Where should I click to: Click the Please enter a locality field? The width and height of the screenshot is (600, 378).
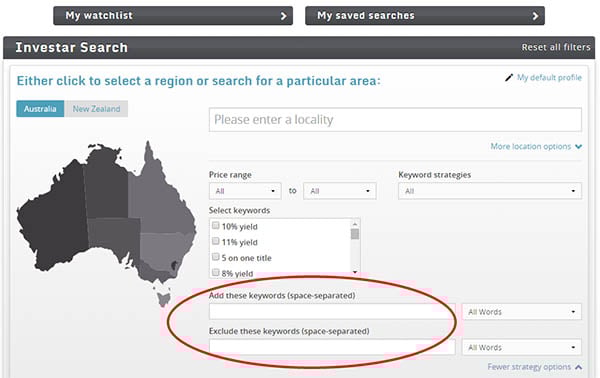click(395, 120)
